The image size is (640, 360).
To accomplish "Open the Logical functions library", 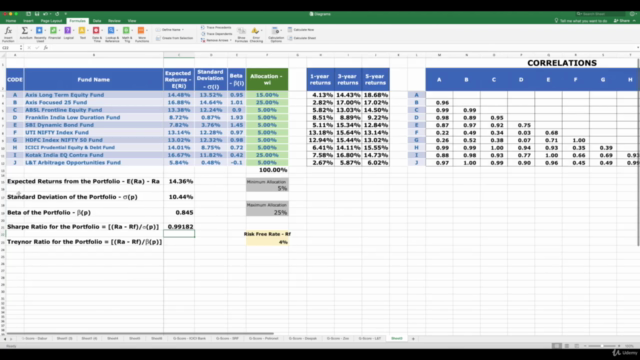I will pyautogui.click(x=68, y=33).
